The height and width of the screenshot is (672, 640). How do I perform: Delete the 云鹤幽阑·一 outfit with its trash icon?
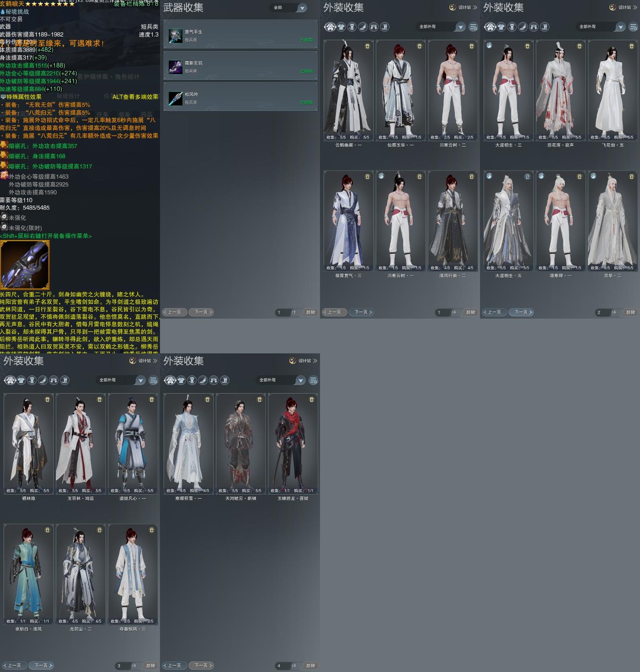click(368, 46)
